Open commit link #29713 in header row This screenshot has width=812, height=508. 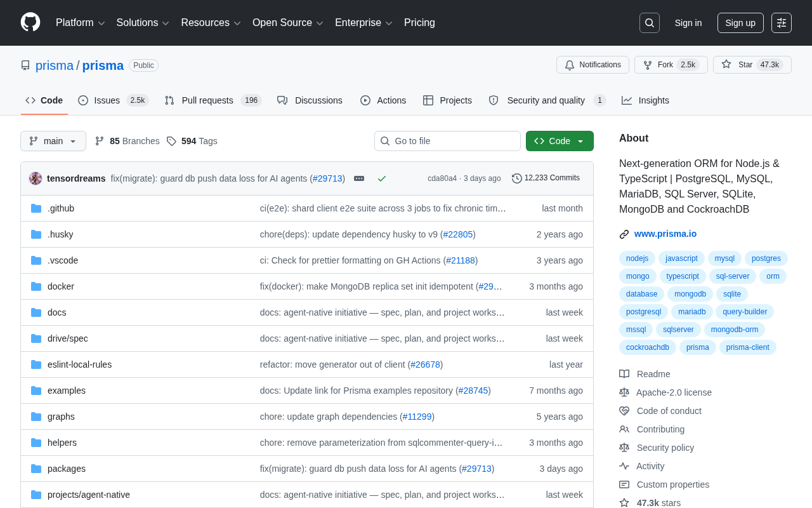tap(327, 178)
